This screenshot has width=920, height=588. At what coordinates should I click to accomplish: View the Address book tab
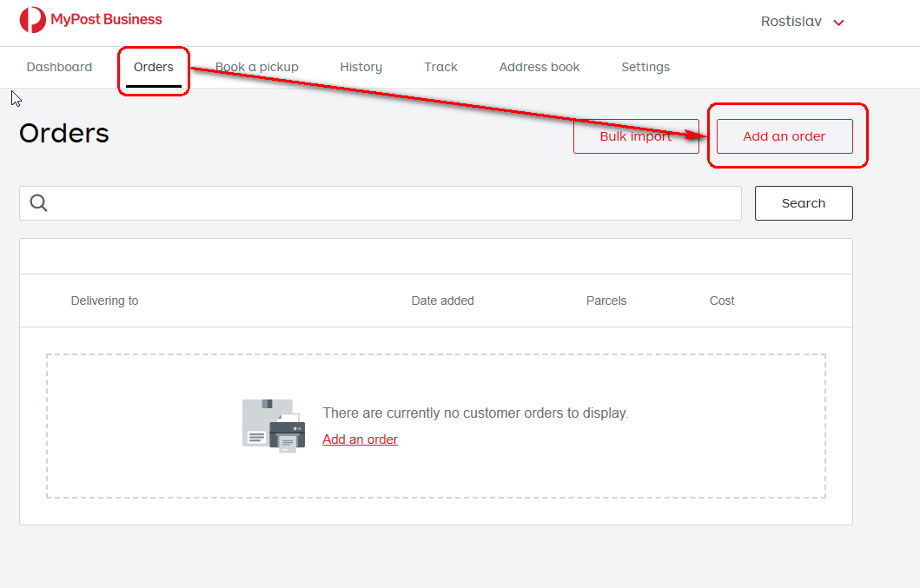539,67
